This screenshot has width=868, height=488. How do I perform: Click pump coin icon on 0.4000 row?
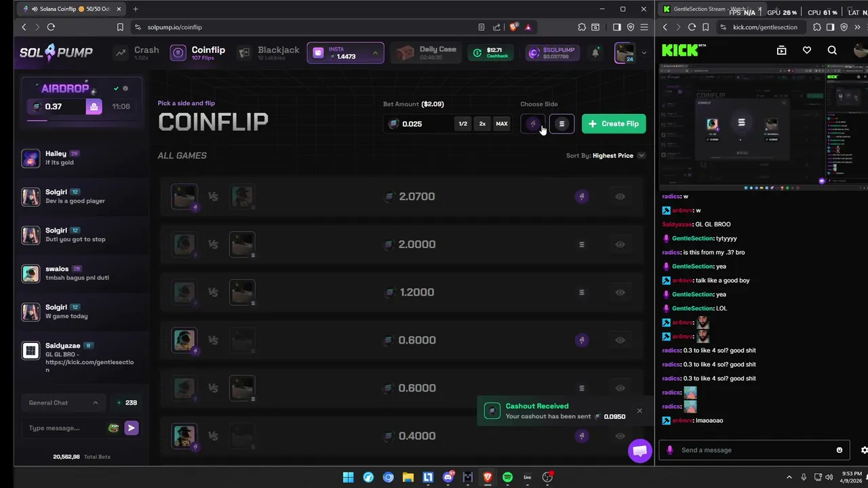[x=581, y=436]
